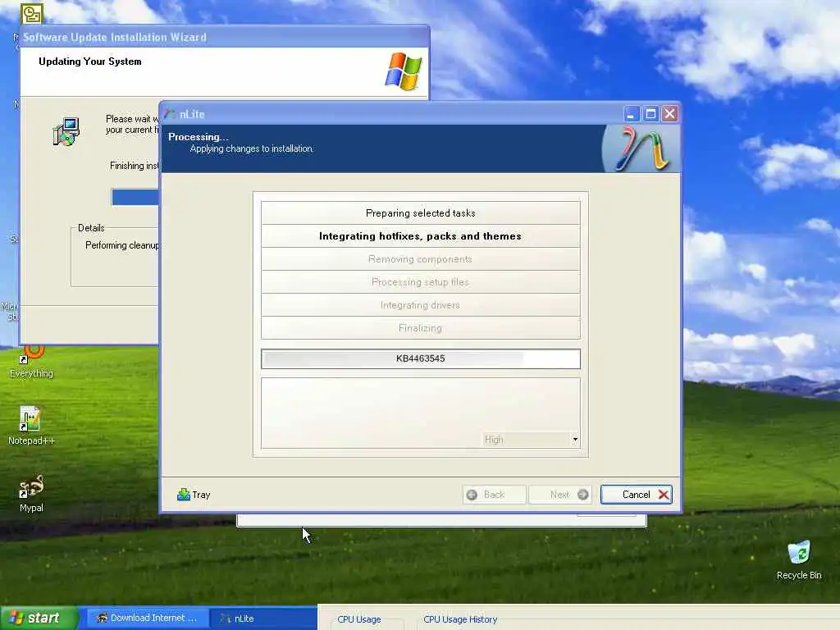
Task: Click the Tray button in nLite
Action: (x=194, y=495)
